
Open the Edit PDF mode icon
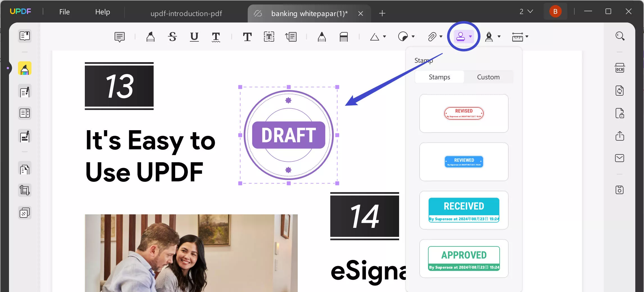tap(25, 91)
